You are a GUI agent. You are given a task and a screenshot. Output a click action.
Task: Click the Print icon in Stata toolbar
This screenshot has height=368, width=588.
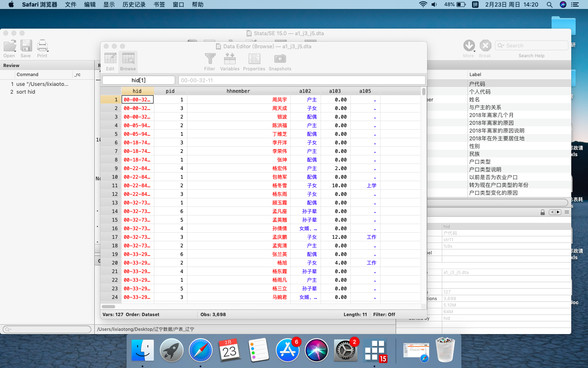[x=42, y=49]
